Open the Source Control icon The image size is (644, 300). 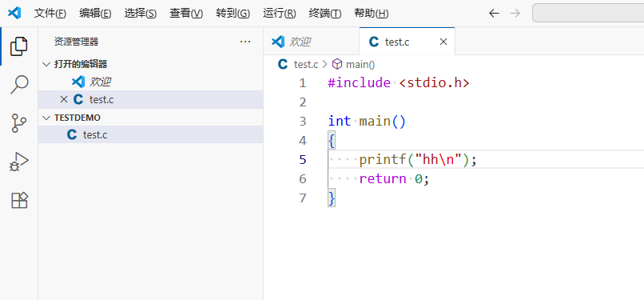(x=19, y=123)
